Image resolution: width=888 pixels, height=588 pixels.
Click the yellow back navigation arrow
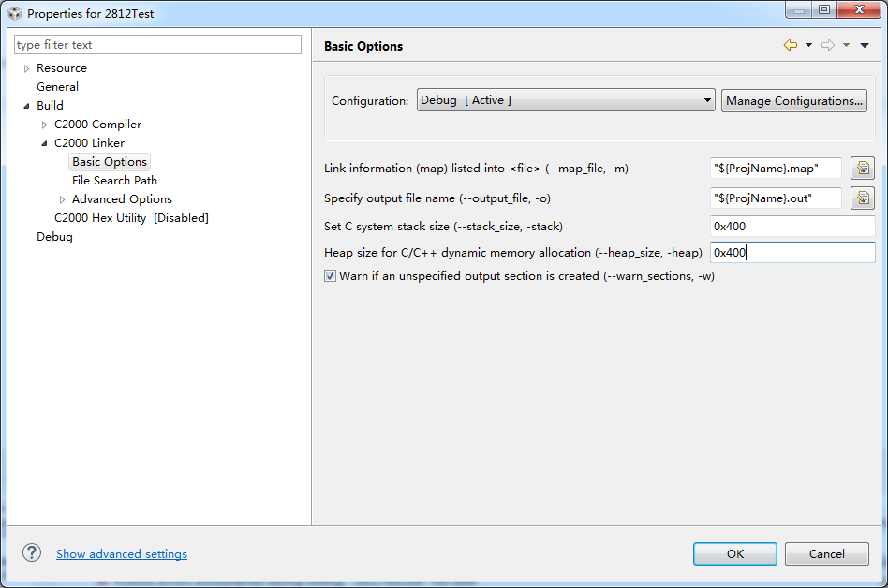tap(791, 45)
